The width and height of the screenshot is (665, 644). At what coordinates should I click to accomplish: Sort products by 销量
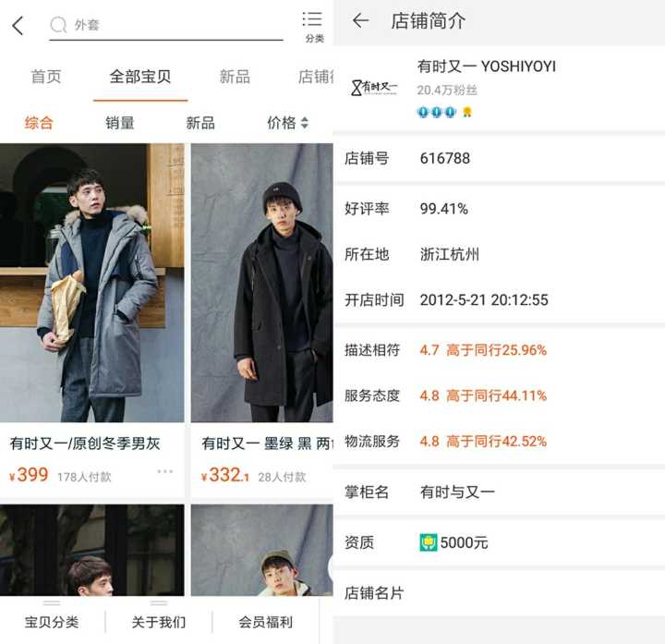point(119,123)
